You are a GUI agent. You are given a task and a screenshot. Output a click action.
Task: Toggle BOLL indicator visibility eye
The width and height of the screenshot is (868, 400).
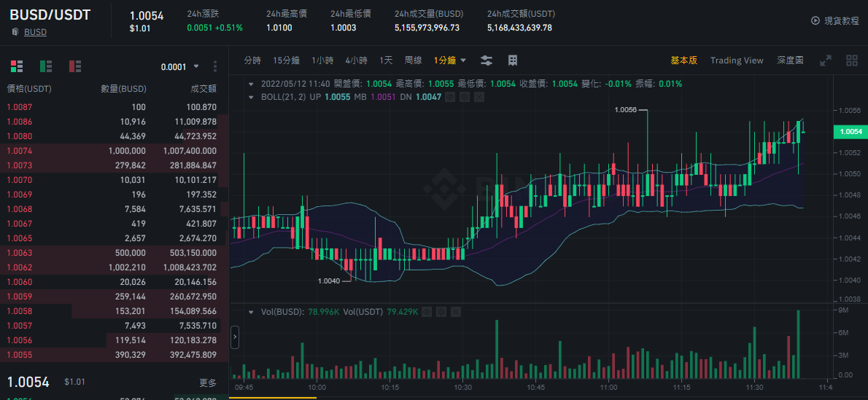click(x=451, y=97)
